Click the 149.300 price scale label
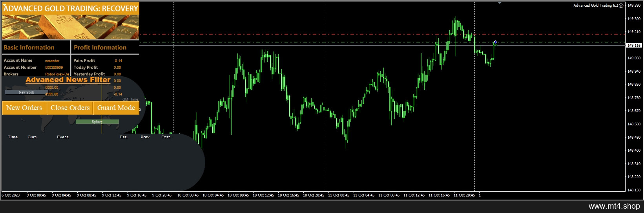The width and height of the screenshot is (644, 213). pos(634,19)
